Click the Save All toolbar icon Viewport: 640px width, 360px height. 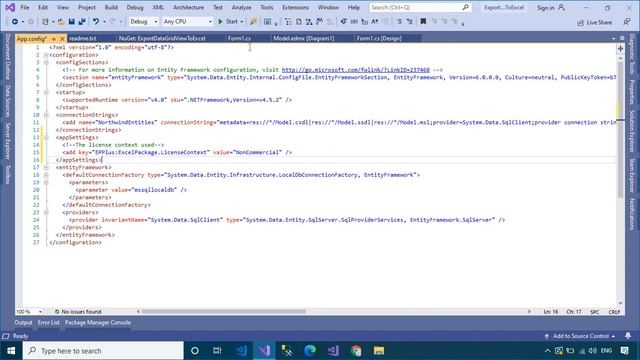[82, 22]
